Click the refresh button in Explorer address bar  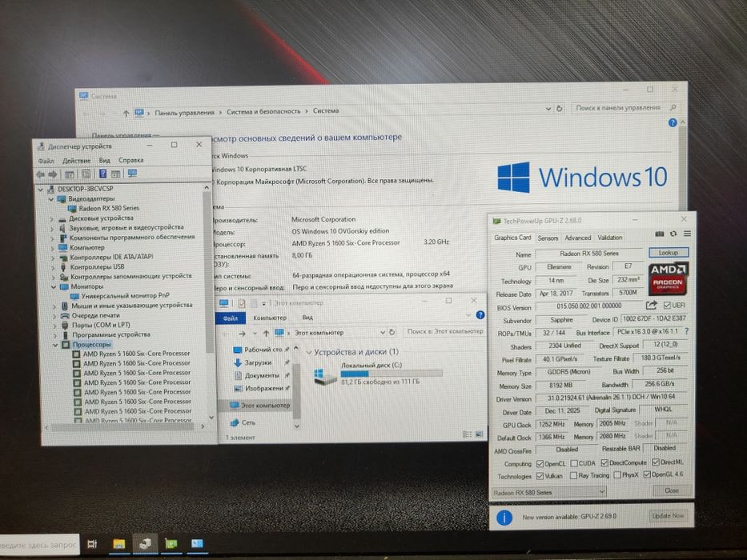(392, 332)
